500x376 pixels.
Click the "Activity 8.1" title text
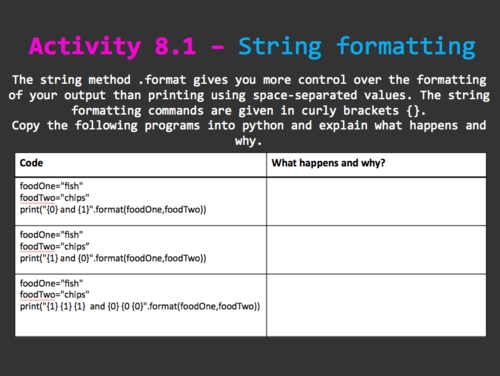point(112,47)
